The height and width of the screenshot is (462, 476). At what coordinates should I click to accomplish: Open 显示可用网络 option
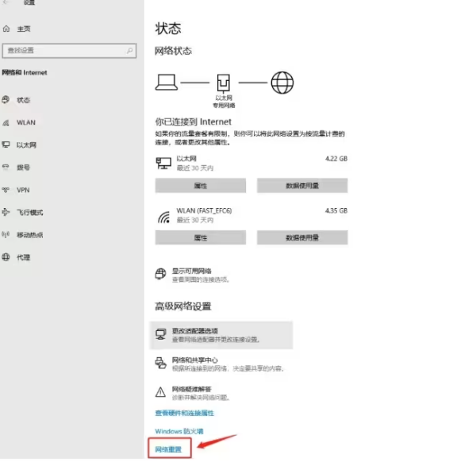pos(193,275)
